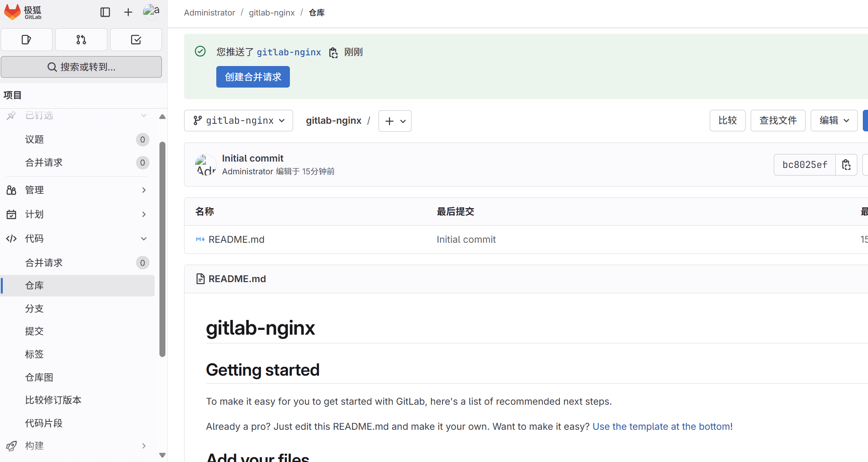Copy the pushed branch name icon
868x462 pixels.
point(333,53)
